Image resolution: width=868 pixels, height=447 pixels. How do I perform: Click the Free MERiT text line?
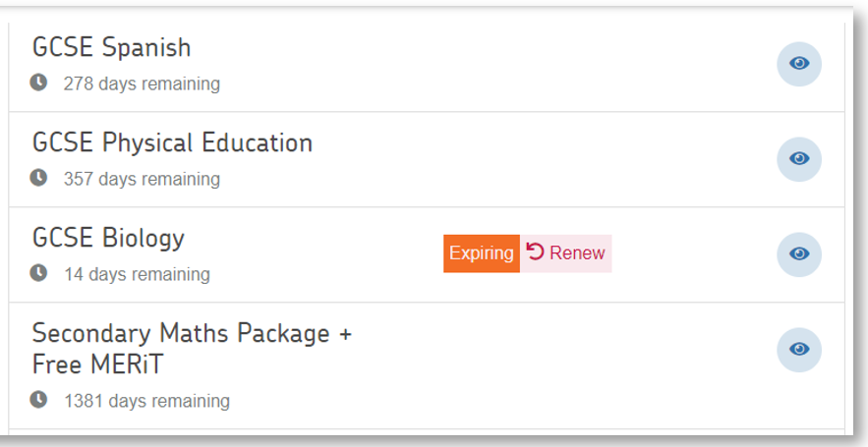[x=97, y=364]
